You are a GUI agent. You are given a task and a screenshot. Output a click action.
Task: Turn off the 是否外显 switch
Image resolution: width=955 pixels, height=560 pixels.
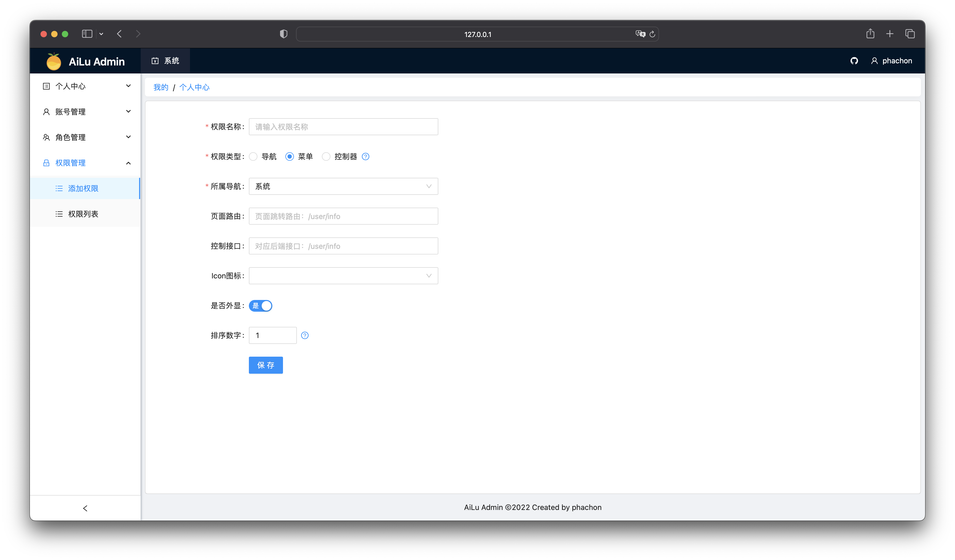tap(260, 306)
